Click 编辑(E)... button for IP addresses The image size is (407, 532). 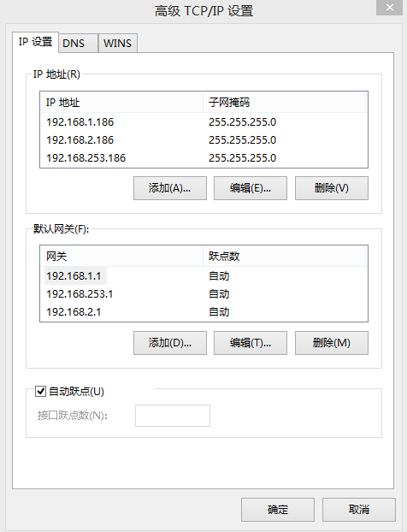coord(251,188)
